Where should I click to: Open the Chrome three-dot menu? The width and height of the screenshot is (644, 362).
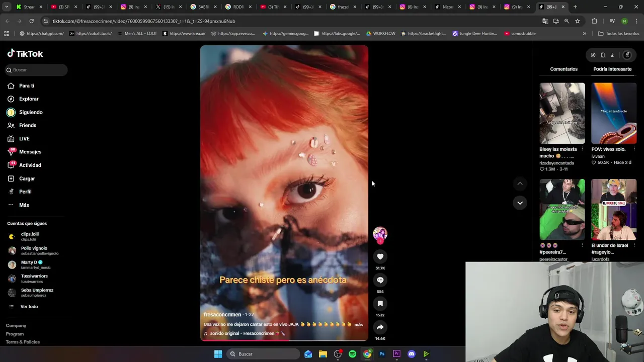(636, 21)
